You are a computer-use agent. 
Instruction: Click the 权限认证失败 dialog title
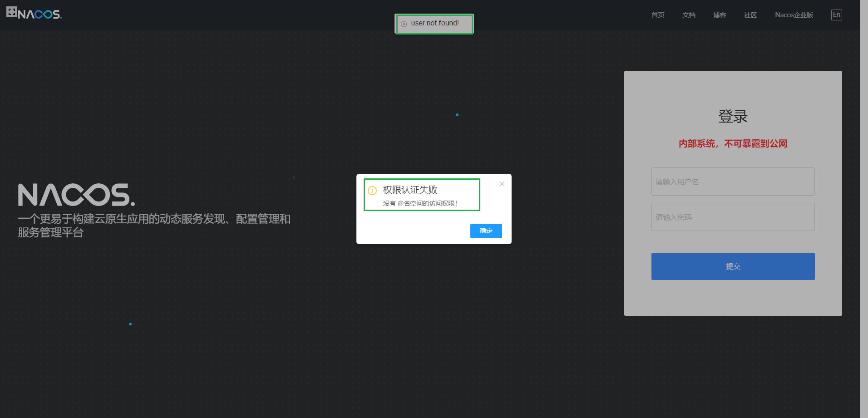(x=410, y=190)
